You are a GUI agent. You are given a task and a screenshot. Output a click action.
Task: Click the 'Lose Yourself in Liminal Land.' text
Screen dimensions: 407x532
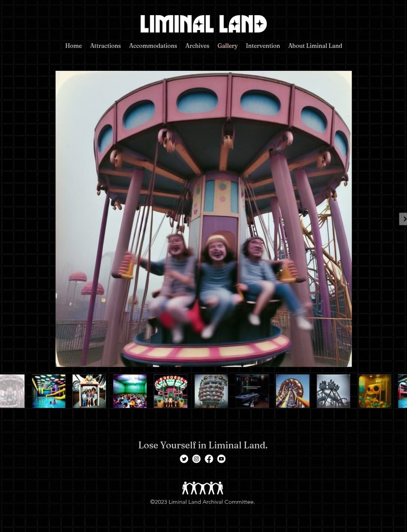point(203,445)
